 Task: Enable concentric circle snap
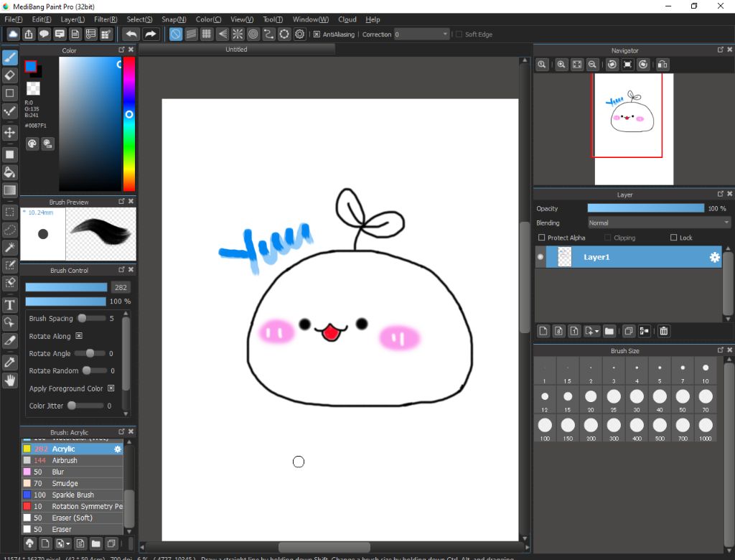tap(253, 34)
